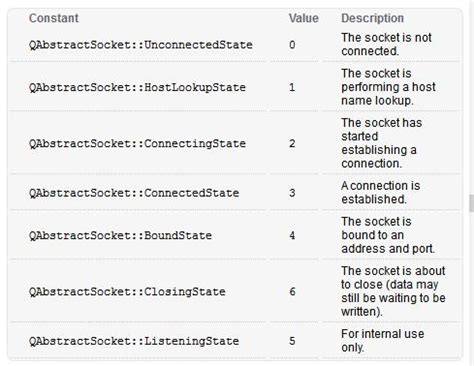The height and width of the screenshot is (366, 474).
Task: Click QAbstractSocket::ConnectingState constant text
Action: [x=137, y=144]
